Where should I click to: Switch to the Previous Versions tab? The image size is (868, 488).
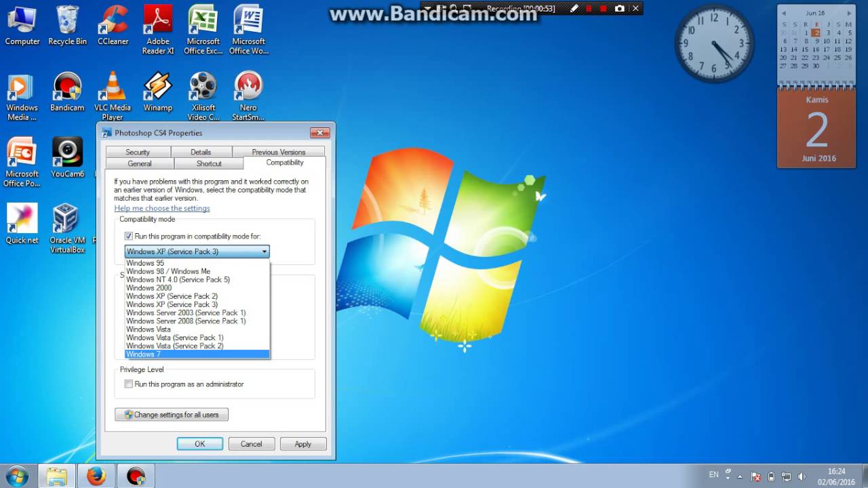(279, 152)
